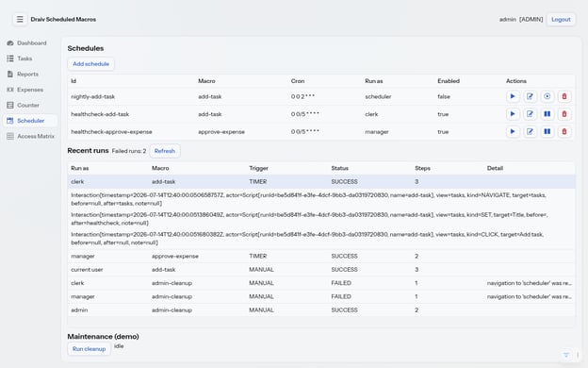The width and height of the screenshot is (588, 368).
Task: Delete the healthcheck-add-task schedule
Action: tap(564, 114)
